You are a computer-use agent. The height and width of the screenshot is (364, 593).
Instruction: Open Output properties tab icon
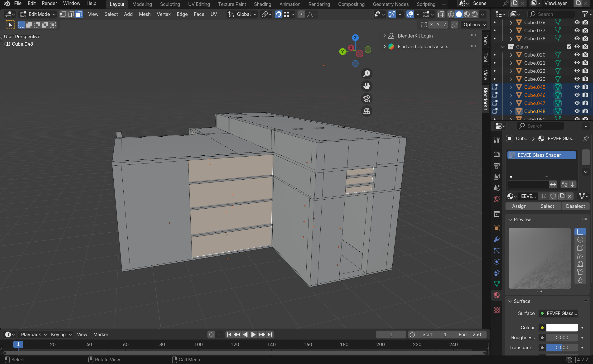click(x=497, y=165)
